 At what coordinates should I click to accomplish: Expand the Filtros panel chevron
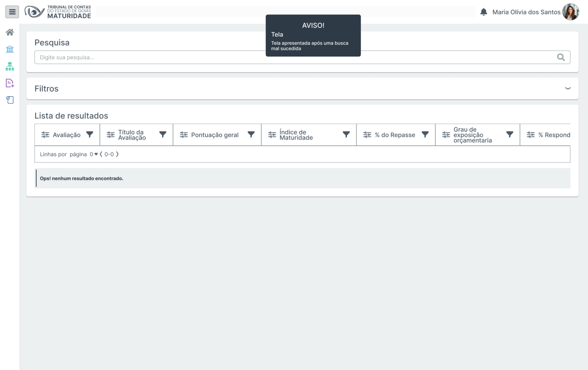click(568, 88)
